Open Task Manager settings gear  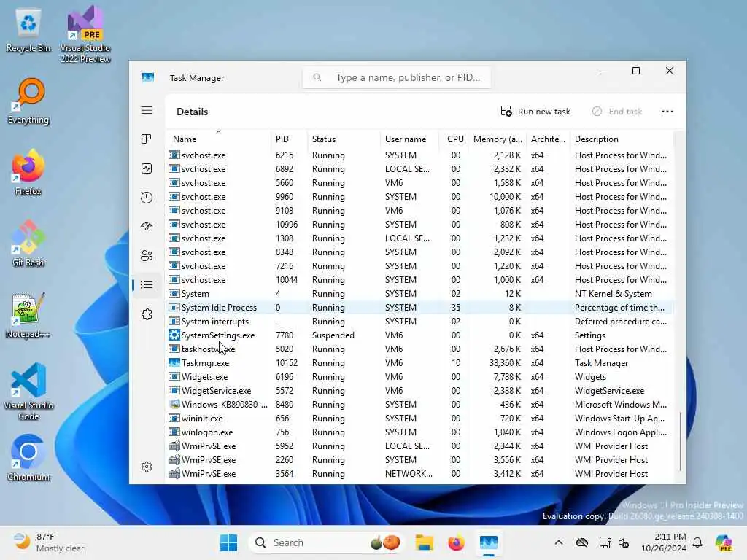(x=147, y=467)
